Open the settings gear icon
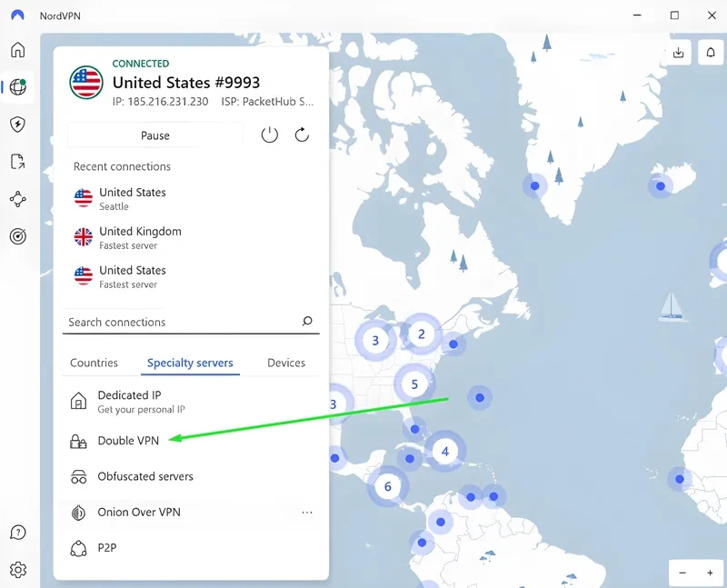The width and height of the screenshot is (727, 588). click(17, 570)
